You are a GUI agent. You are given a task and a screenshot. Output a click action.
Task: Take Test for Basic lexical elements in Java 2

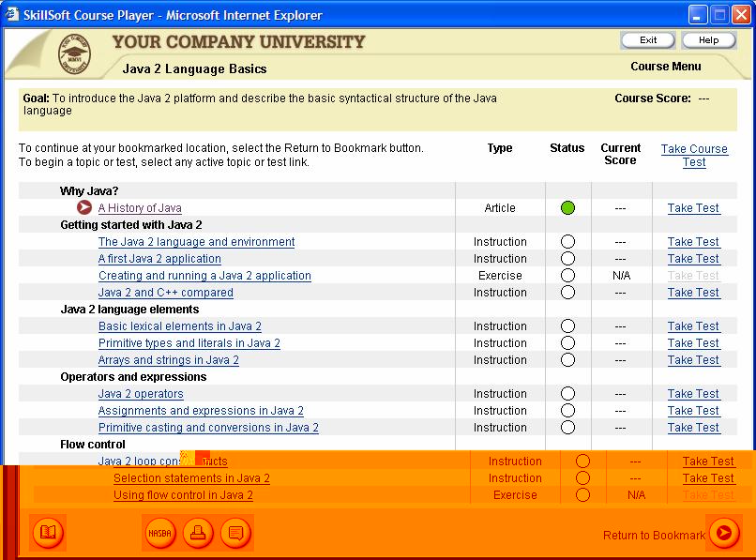tap(693, 326)
